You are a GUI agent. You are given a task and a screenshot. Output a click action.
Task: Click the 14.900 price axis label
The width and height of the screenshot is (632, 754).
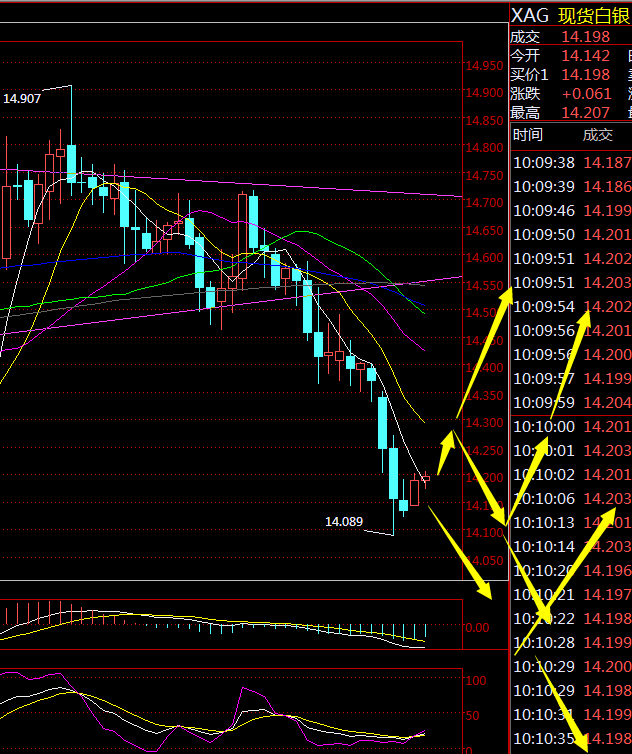(x=484, y=93)
